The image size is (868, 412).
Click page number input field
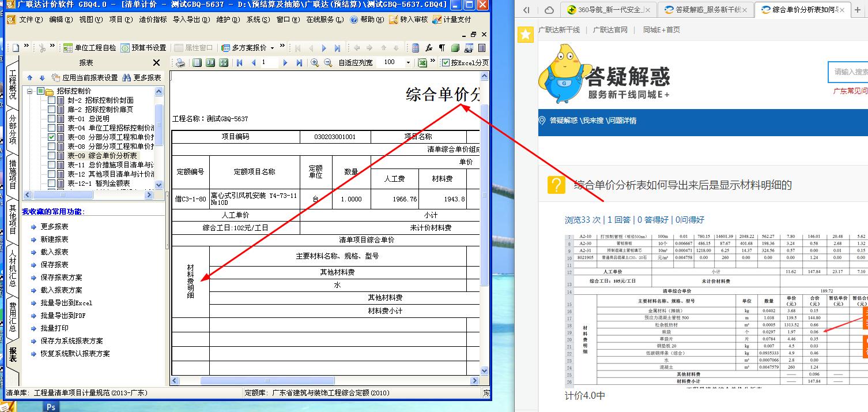269,62
